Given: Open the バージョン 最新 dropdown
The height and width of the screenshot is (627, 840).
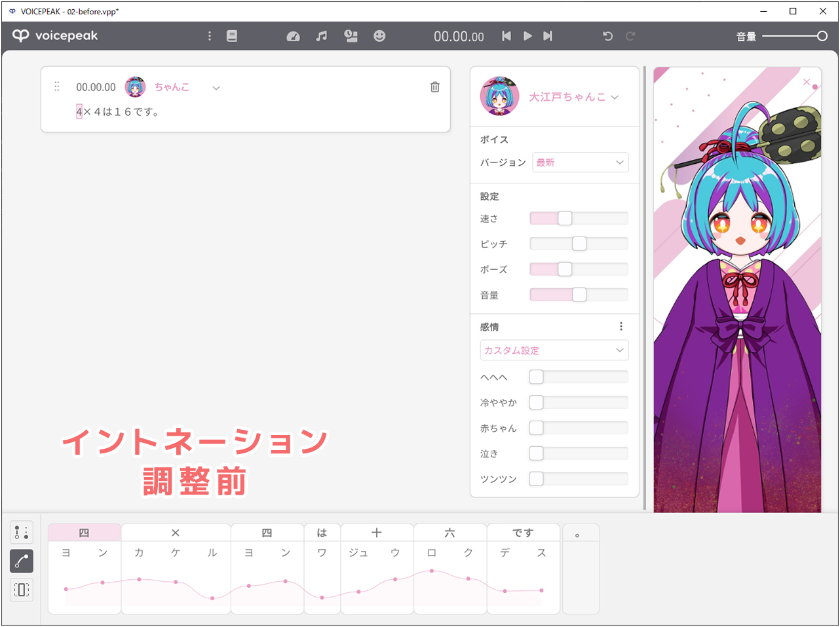Looking at the screenshot, I should coord(581,162).
